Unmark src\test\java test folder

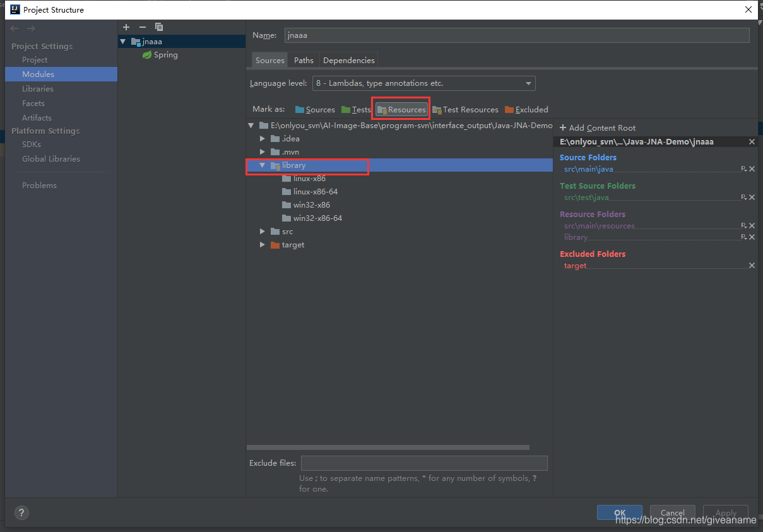pyautogui.click(x=752, y=198)
